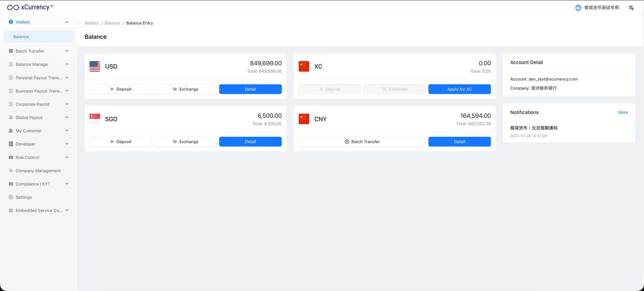
Task: Click the My Customer sidebar icon
Action: click(11, 131)
